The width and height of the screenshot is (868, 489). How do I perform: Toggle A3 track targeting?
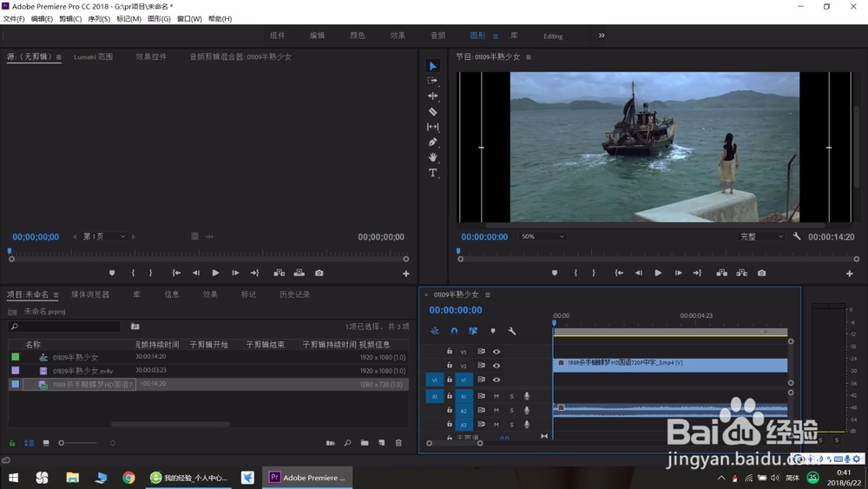464,425
